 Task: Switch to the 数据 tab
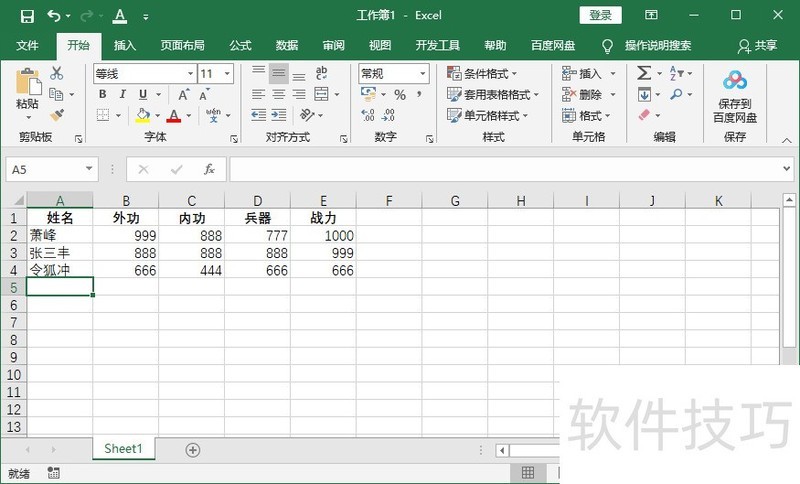point(287,45)
